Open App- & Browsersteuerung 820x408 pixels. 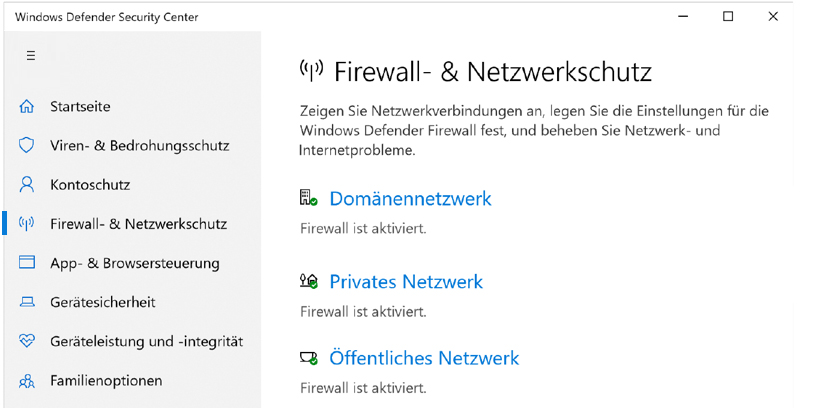[135, 263]
